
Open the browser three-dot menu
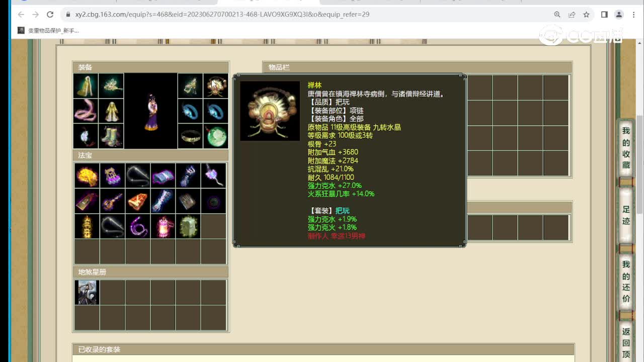[x=633, y=15]
